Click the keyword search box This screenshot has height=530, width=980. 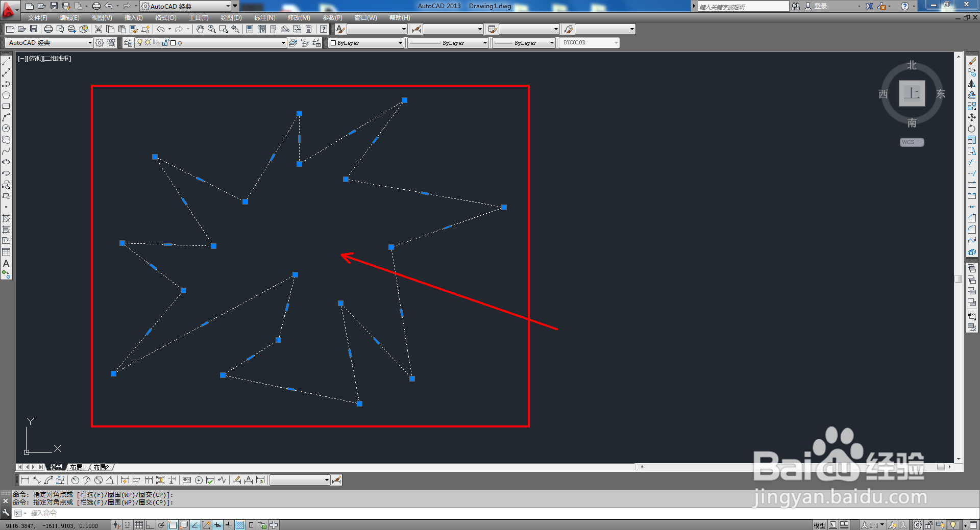[743, 7]
